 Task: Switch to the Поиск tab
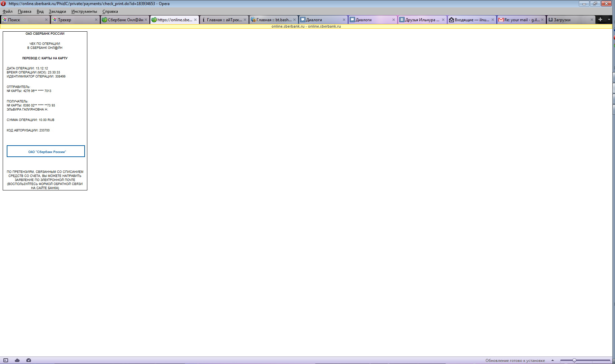25,20
